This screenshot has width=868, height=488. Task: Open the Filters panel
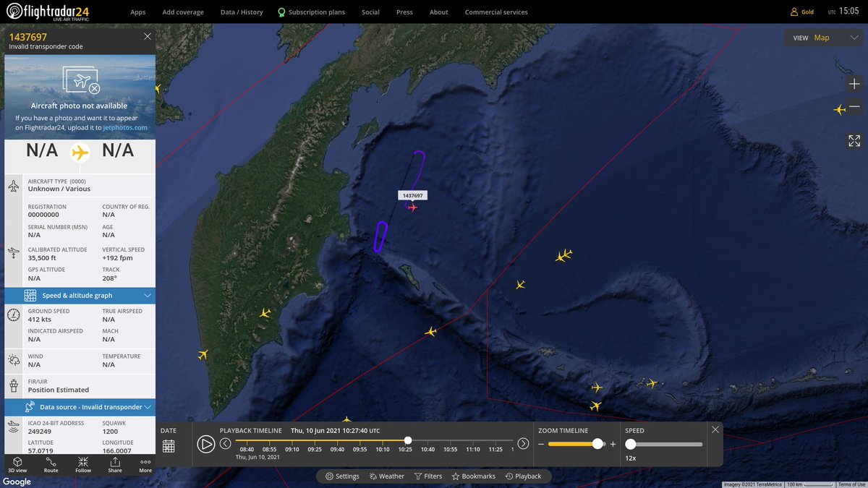coord(428,476)
